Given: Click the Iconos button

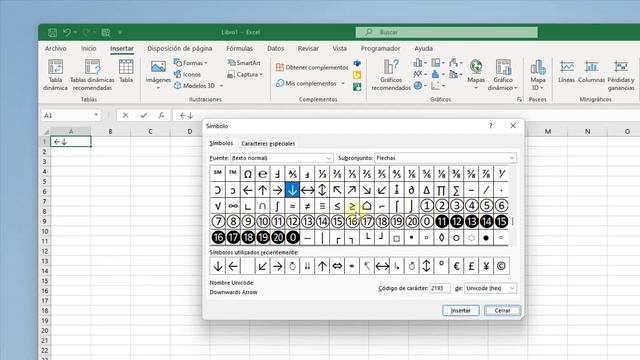Looking at the screenshot, I should point(187,74).
